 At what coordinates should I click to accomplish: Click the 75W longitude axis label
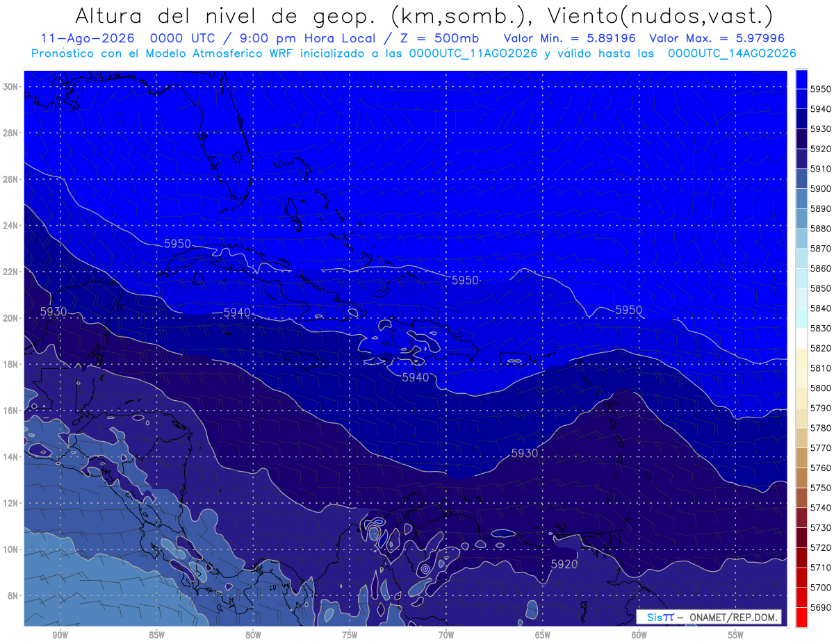tap(350, 635)
